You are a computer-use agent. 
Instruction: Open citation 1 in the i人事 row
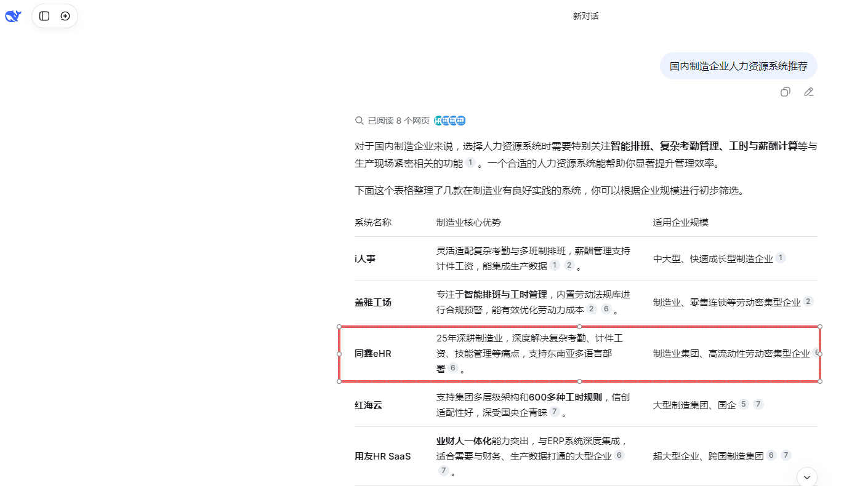click(x=554, y=265)
